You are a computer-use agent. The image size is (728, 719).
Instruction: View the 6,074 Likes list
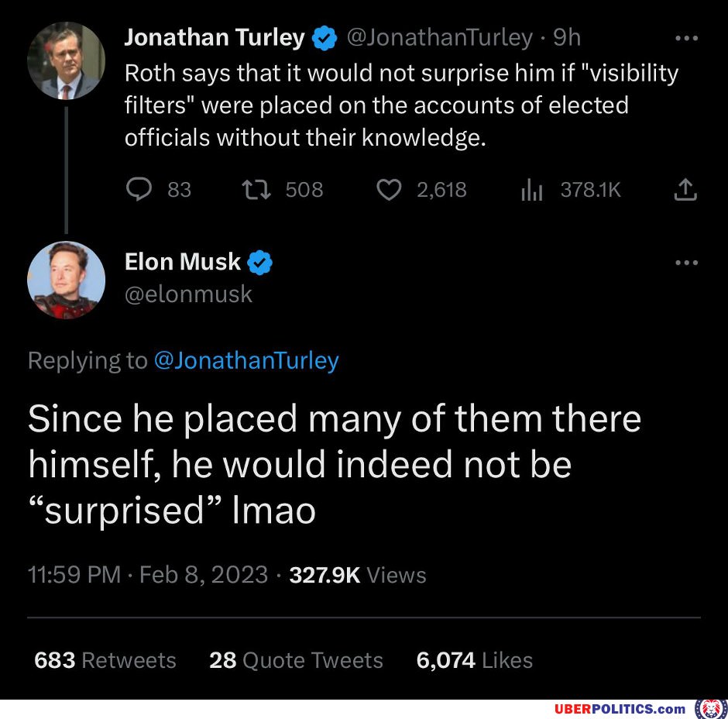(x=474, y=660)
